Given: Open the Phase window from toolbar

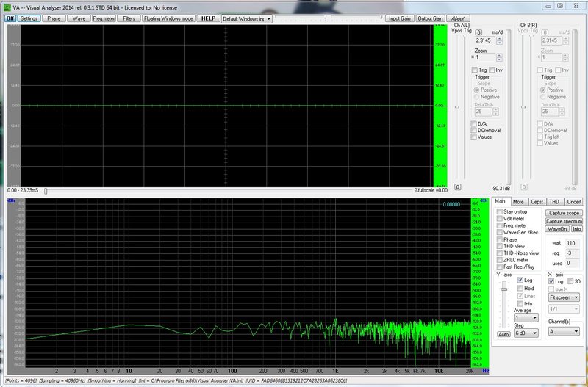Looking at the screenshot, I should [54, 18].
